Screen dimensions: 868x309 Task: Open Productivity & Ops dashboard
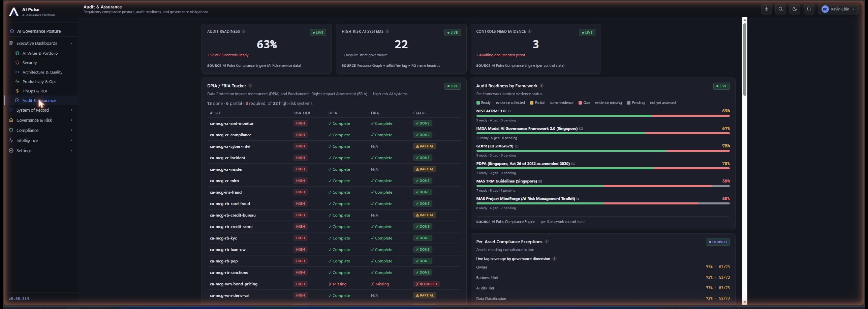point(39,82)
